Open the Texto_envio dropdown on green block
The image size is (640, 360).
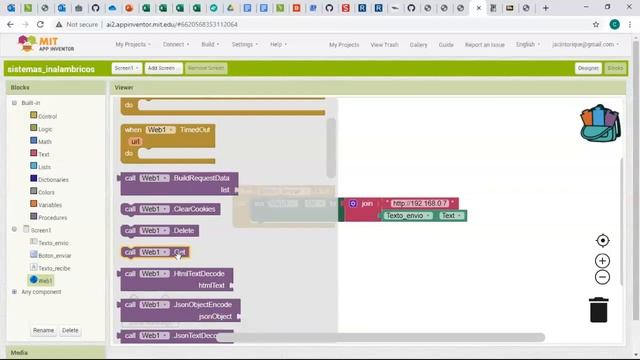pyautogui.click(x=408, y=216)
